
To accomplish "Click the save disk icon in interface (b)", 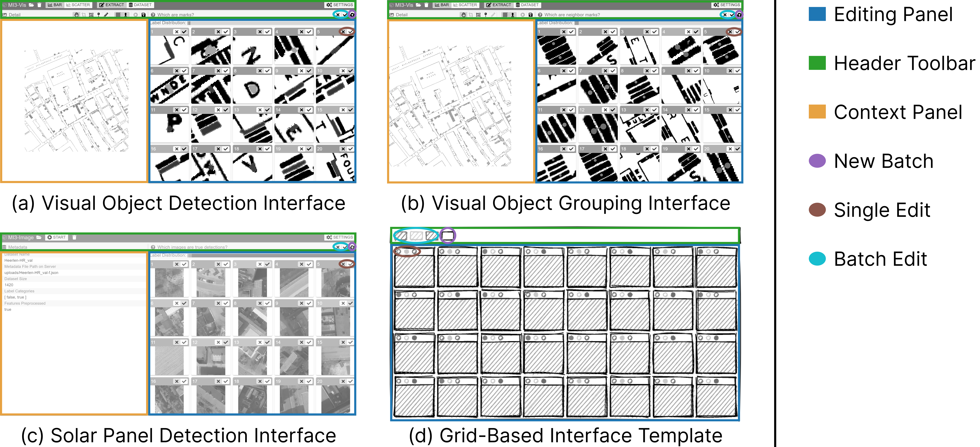I will [530, 15].
